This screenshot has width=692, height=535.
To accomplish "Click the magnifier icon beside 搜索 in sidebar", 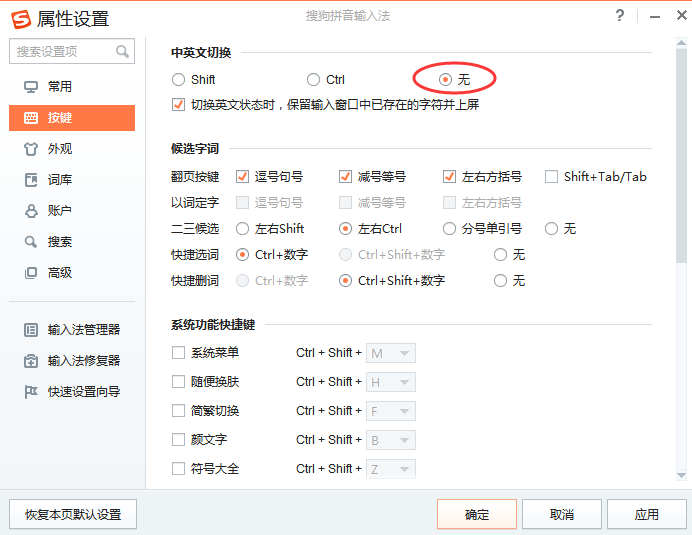I will (31, 241).
